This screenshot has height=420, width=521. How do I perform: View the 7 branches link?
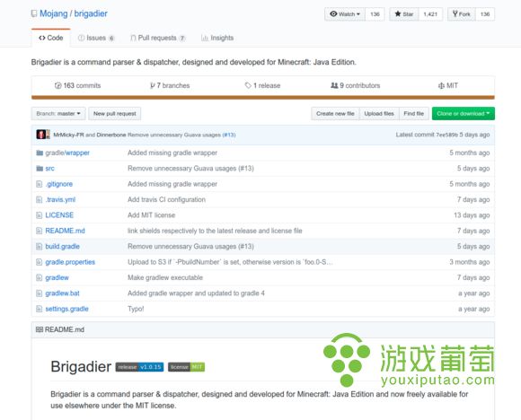click(x=170, y=85)
